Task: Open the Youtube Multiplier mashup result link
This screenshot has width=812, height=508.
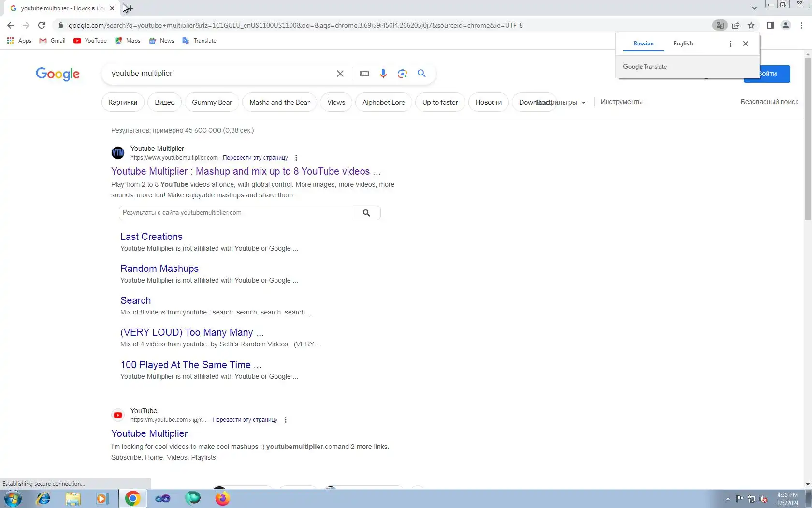Action: click(246, 171)
